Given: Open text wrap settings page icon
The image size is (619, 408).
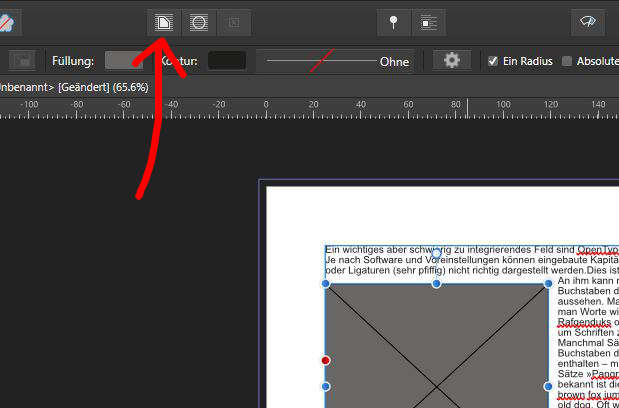Looking at the screenshot, I should [164, 22].
